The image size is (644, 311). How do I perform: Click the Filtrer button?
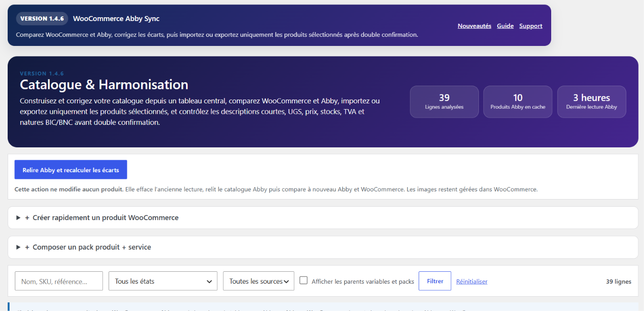(x=435, y=281)
